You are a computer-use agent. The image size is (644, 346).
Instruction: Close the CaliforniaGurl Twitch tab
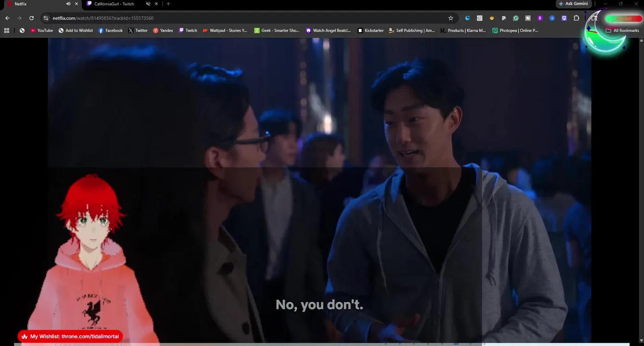[156, 4]
